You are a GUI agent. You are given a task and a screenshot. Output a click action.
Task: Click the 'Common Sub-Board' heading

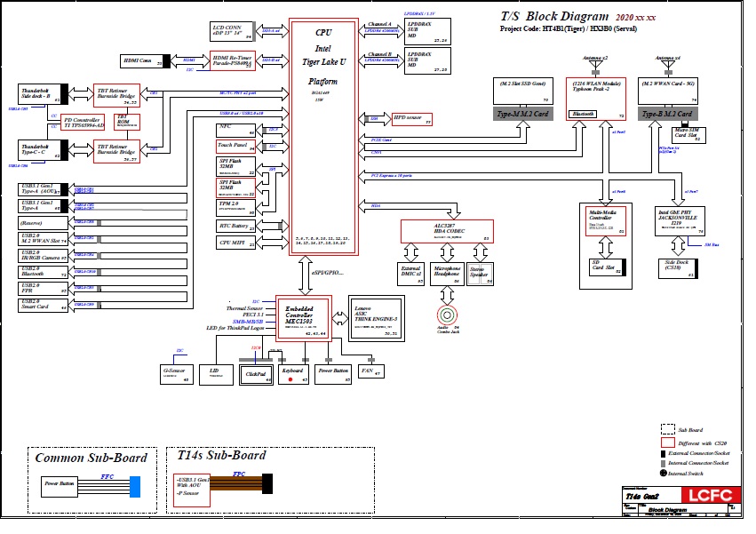point(92,458)
